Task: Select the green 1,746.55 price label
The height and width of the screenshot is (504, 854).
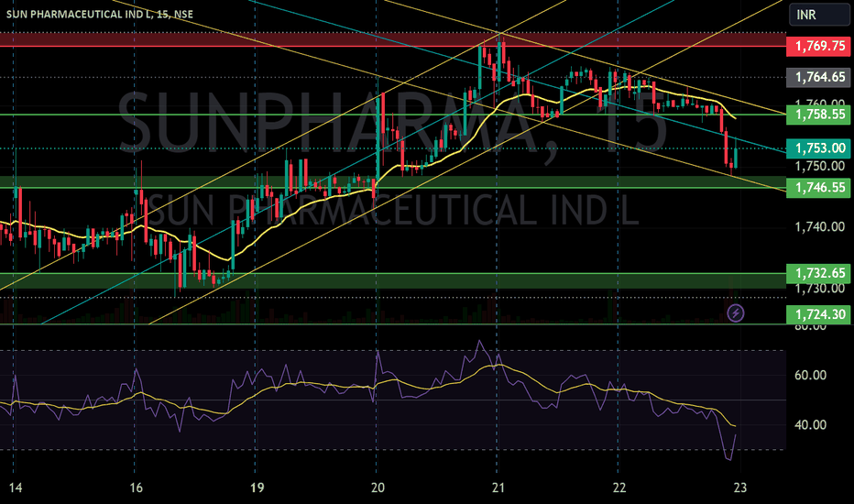Action: [x=820, y=188]
